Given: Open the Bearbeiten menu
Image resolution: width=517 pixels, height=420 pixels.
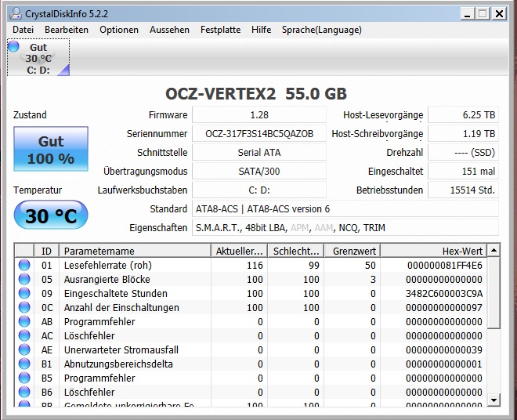Looking at the screenshot, I should (67, 30).
